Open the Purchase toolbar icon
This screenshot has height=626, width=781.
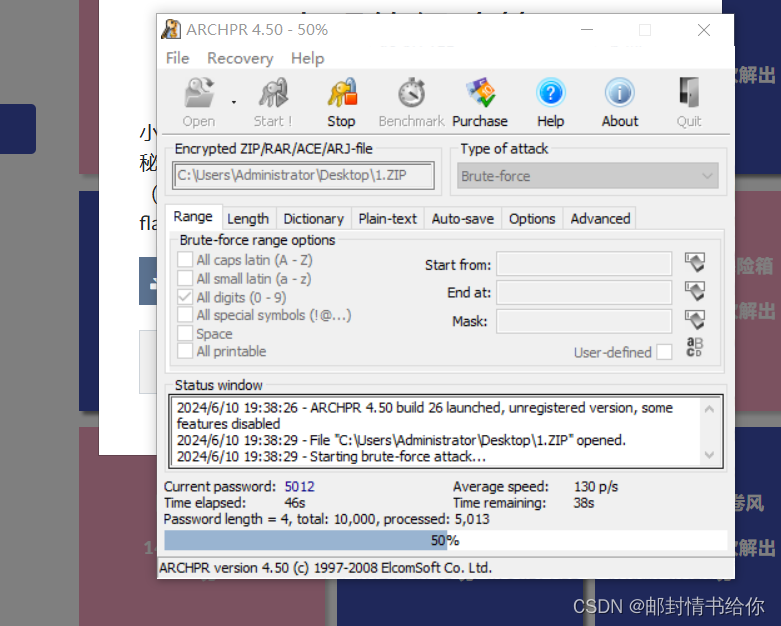480,103
